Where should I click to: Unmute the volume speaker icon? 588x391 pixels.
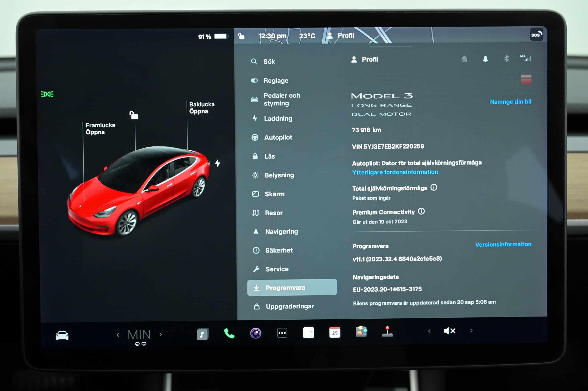[449, 331]
